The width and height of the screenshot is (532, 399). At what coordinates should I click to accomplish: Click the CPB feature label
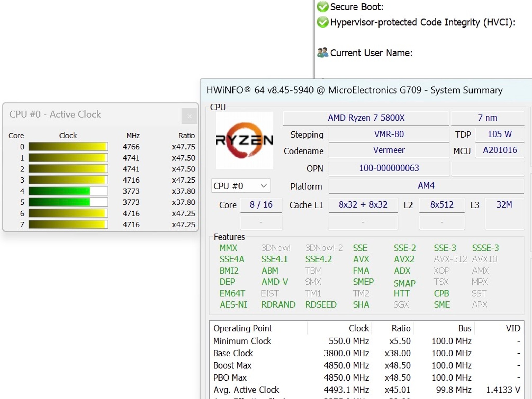pyautogui.click(x=441, y=294)
